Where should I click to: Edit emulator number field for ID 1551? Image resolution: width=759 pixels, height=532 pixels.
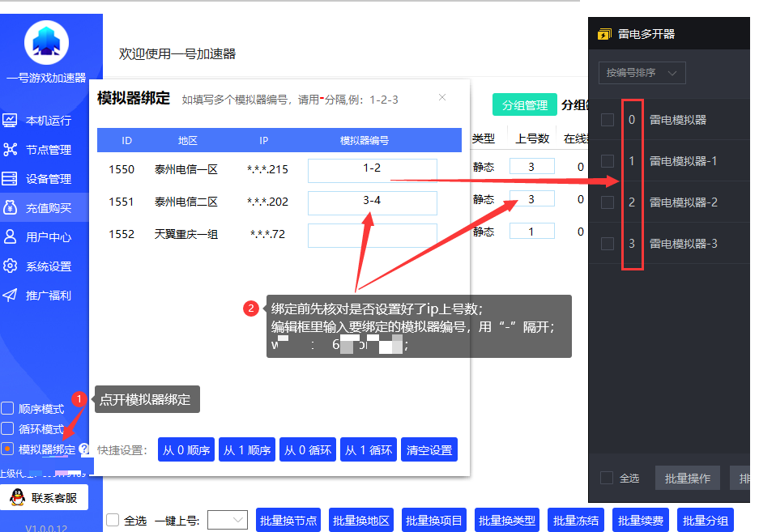pyautogui.click(x=373, y=202)
